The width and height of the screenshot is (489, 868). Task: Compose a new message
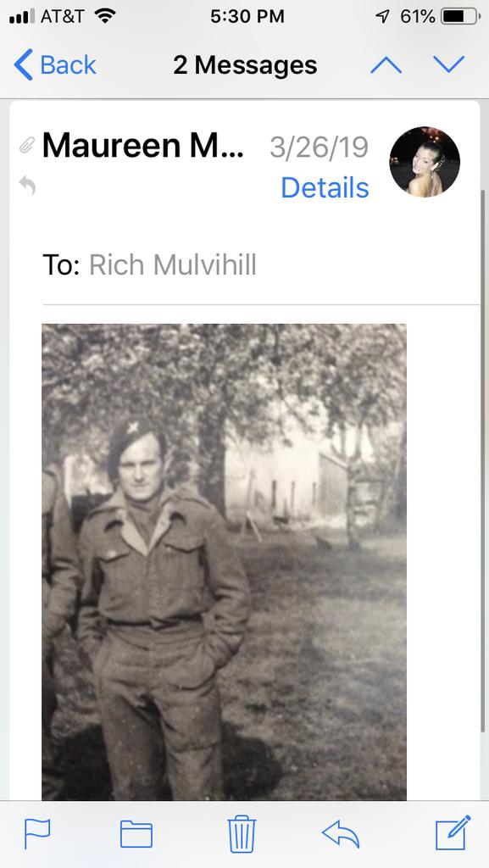(x=453, y=832)
